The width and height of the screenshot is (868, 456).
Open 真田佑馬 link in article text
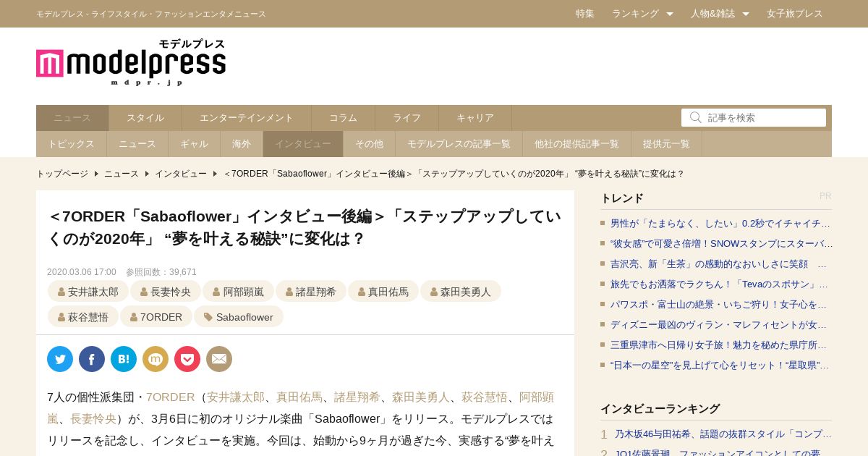[299, 397]
